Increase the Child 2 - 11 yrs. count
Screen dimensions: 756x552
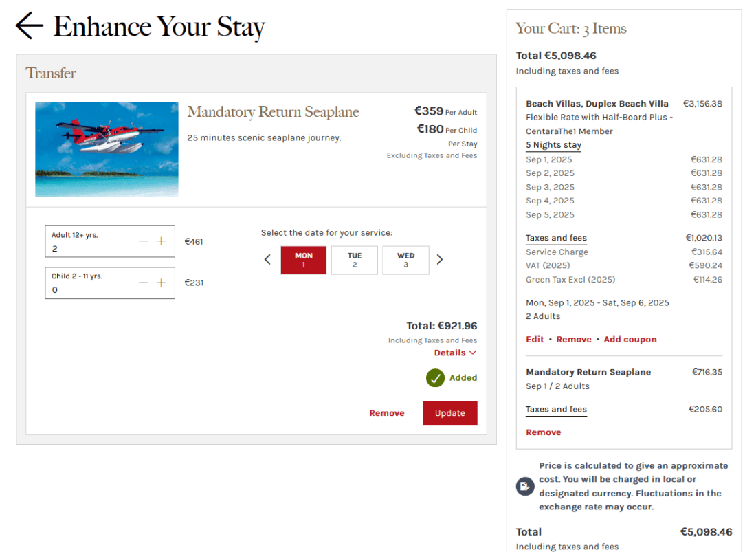pos(162,283)
